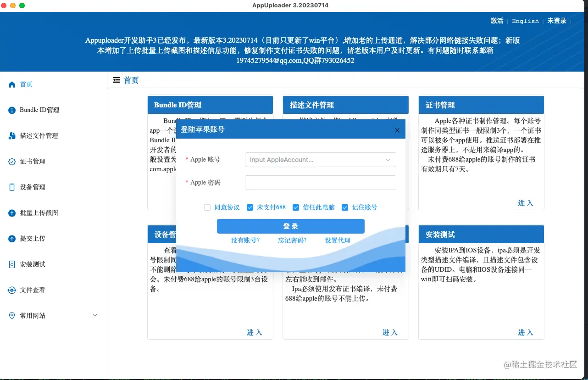Open the Apple 账号 dropdown arrow

coord(388,160)
